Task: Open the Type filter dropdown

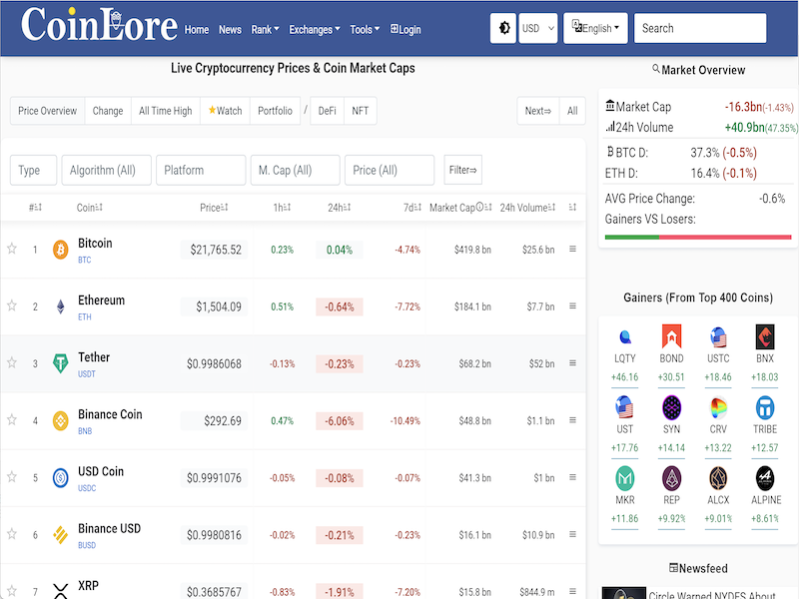Action: tap(34, 170)
